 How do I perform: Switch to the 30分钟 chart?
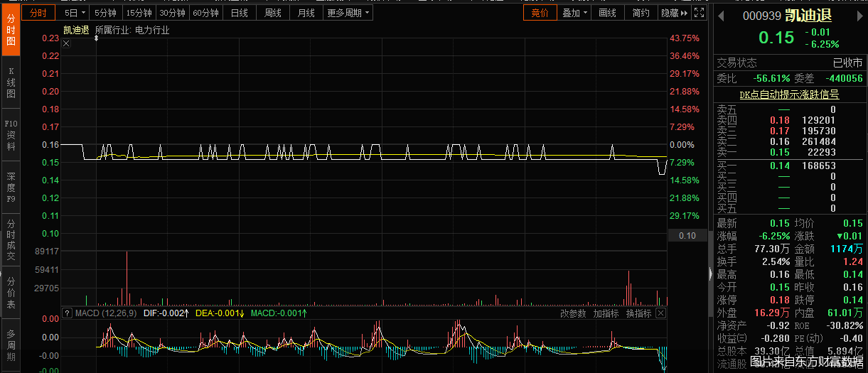tap(173, 13)
